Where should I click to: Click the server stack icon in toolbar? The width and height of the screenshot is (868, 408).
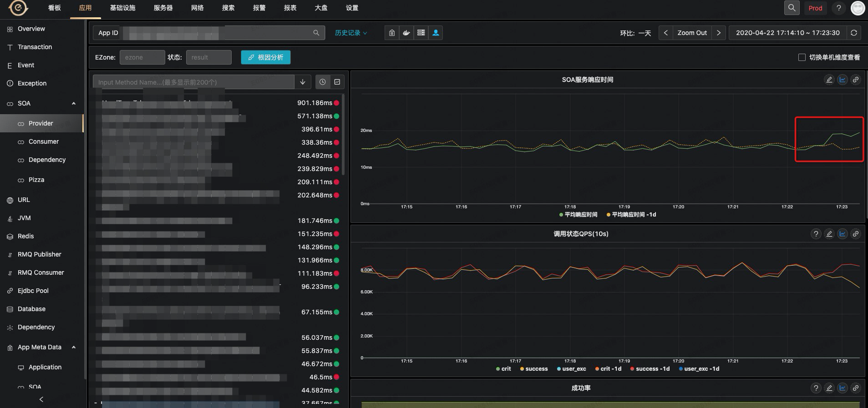421,33
